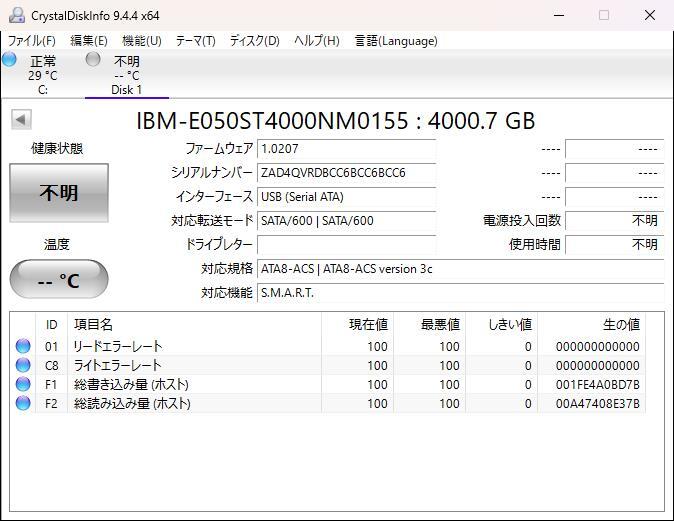Click the blue status orb for attribute F2

click(x=23, y=403)
